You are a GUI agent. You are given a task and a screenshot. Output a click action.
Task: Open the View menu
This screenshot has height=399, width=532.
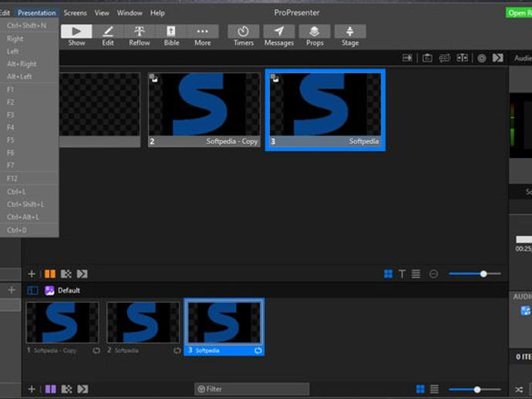click(102, 13)
